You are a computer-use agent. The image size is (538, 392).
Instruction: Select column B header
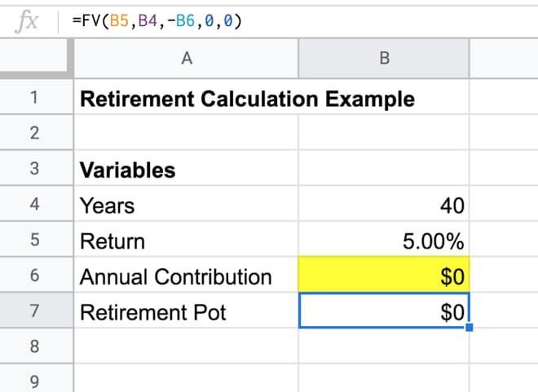[384, 58]
